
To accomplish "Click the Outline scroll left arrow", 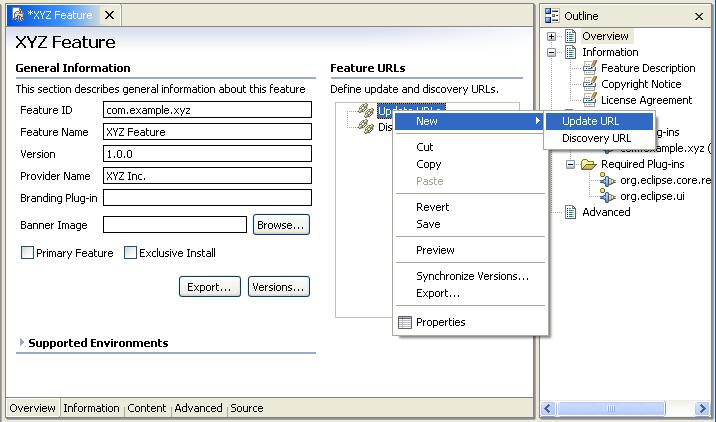I will [548, 408].
